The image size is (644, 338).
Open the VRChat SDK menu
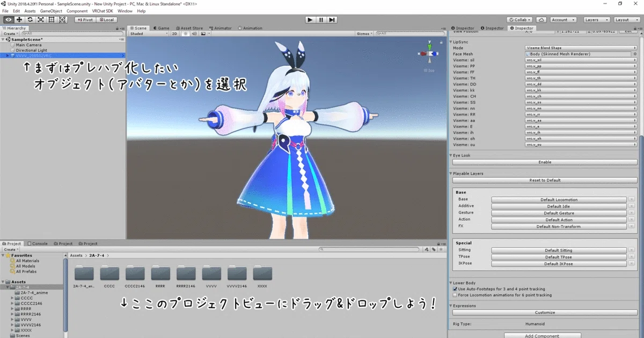coord(103,11)
